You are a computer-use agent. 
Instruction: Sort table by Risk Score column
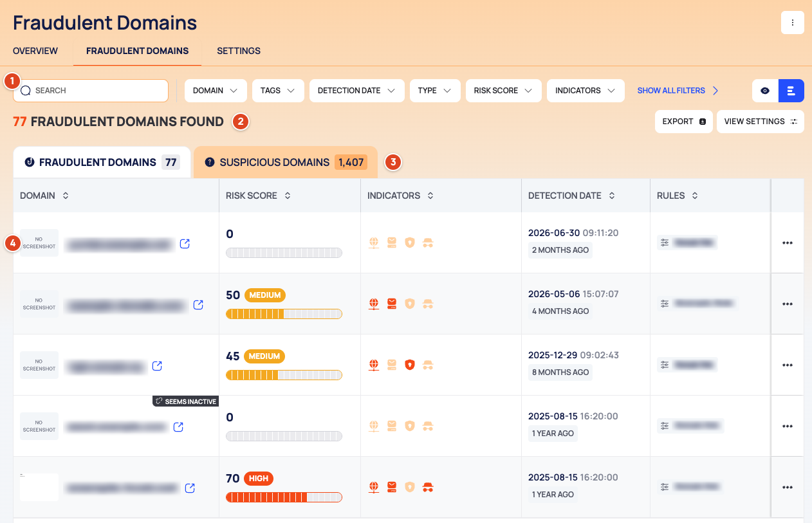pos(288,196)
